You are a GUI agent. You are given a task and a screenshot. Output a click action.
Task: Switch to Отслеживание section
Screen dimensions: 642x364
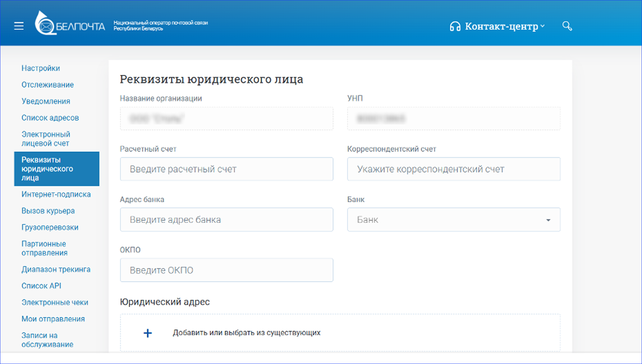[48, 84]
